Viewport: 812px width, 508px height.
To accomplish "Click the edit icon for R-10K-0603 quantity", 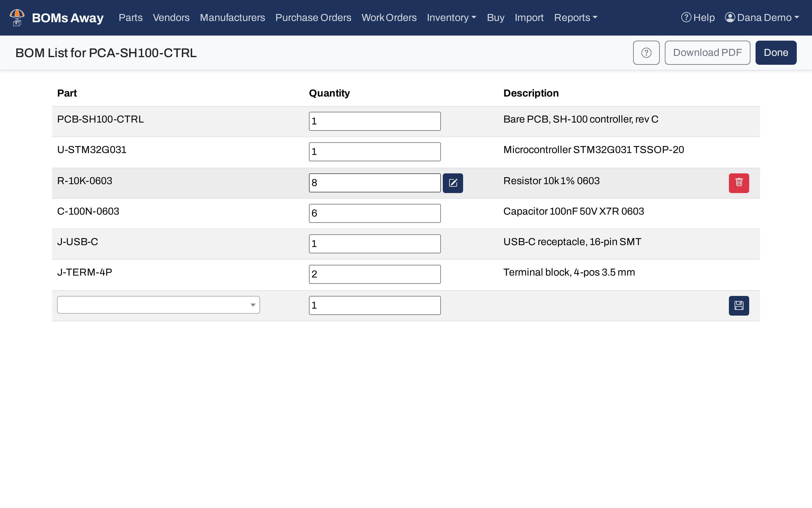I will [x=453, y=183].
